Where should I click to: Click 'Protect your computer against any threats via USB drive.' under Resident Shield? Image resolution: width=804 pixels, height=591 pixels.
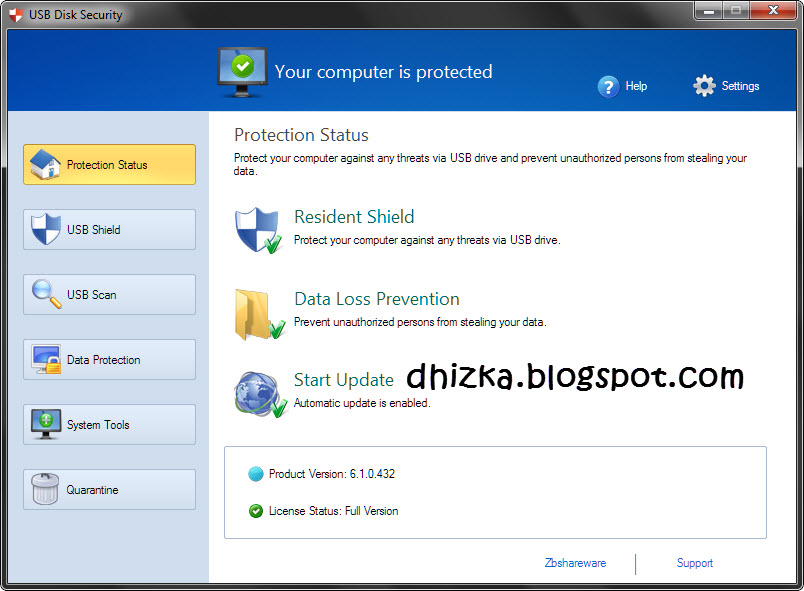[x=427, y=240]
